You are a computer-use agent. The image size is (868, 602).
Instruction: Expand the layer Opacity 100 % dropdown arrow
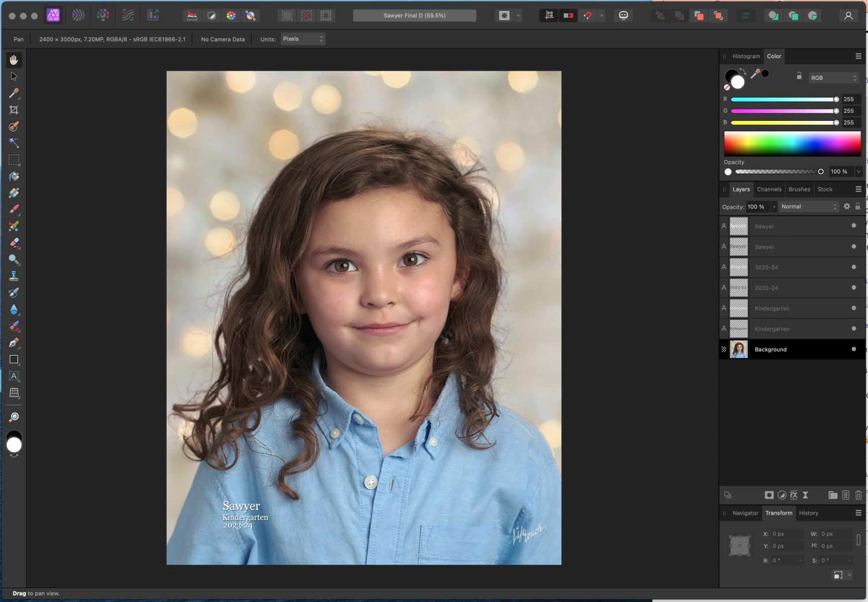774,206
